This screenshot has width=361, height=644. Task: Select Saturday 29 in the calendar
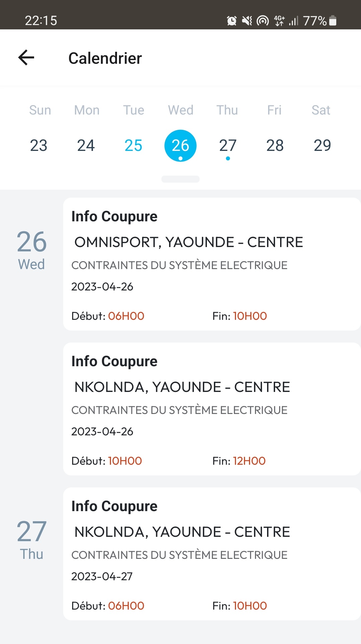[x=322, y=146]
